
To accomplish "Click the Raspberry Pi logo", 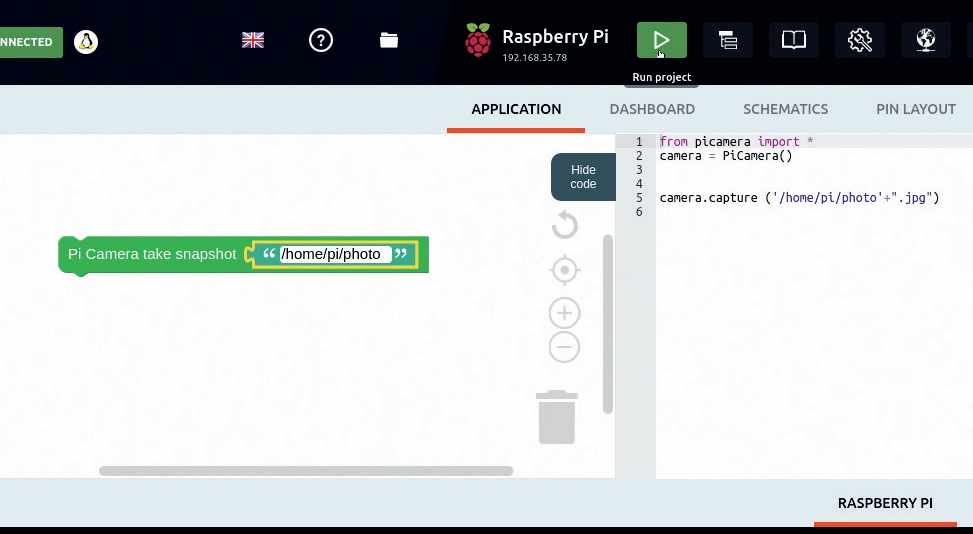I will (478, 40).
